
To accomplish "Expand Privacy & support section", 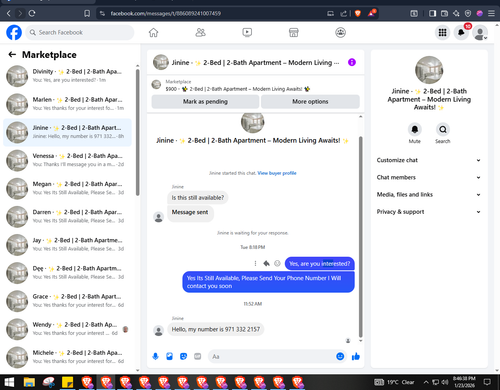I will tap(429, 212).
